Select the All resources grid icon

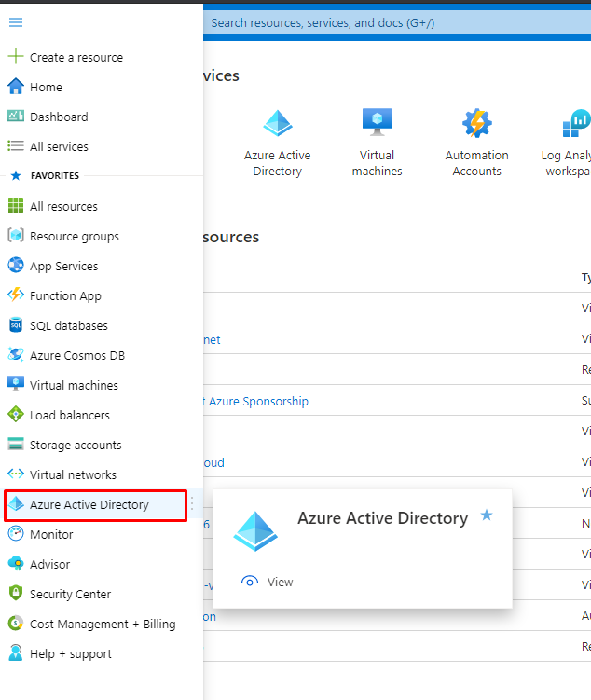pos(15,206)
